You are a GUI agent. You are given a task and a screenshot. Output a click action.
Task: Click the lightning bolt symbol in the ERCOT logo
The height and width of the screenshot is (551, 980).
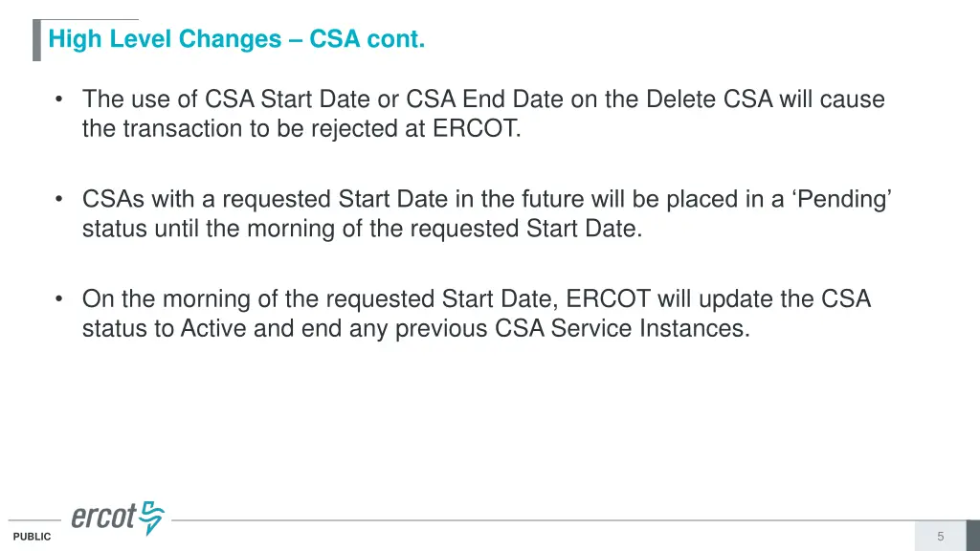[x=152, y=518]
